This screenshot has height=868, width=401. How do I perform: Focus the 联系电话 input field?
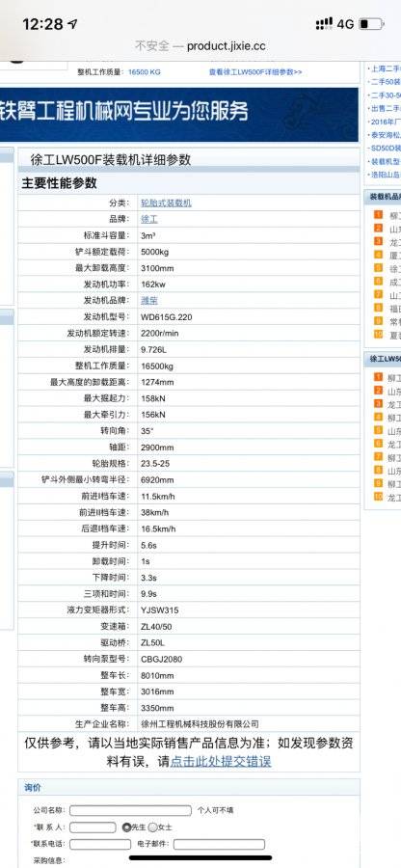tap(100, 845)
